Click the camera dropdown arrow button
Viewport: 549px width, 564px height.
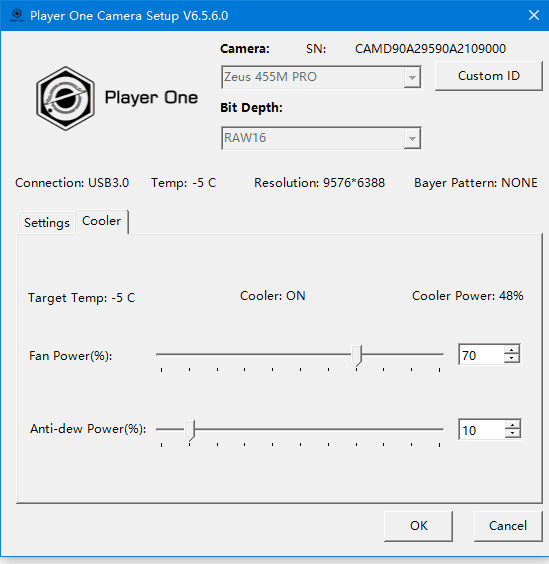click(412, 77)
